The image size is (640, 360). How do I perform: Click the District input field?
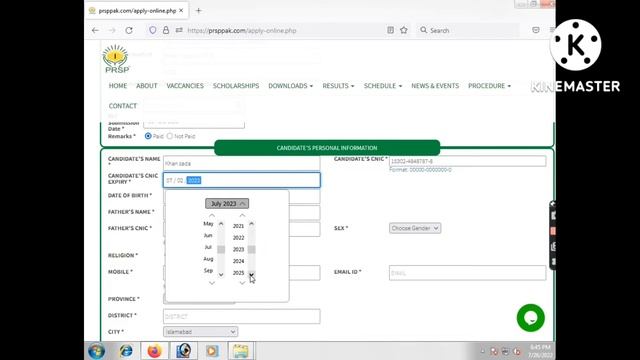pyautogui.click(x=242, y=316)
